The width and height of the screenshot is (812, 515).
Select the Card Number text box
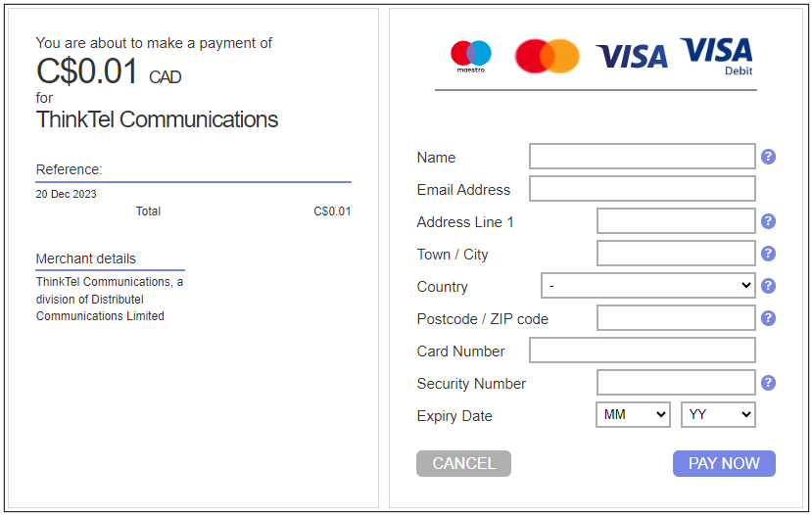click(x=643, y=351)
